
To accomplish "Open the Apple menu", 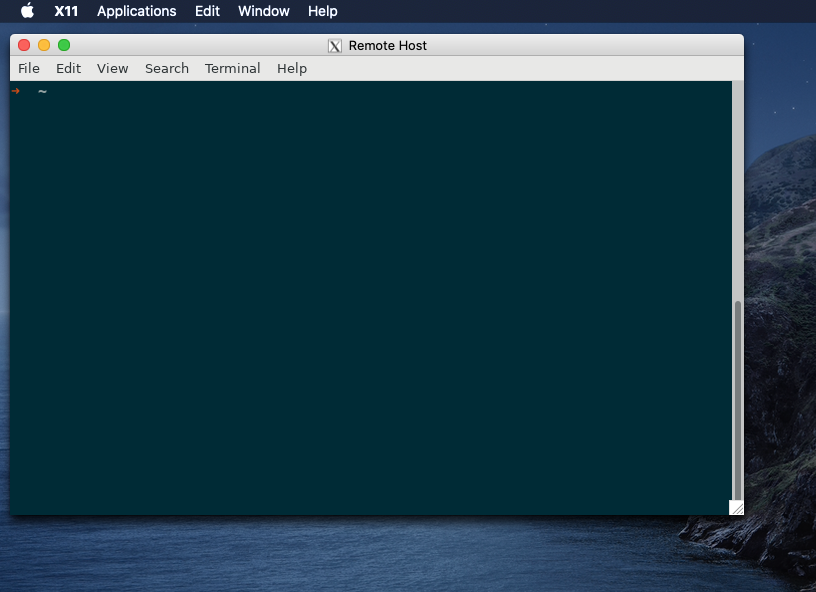I will 28,11.
